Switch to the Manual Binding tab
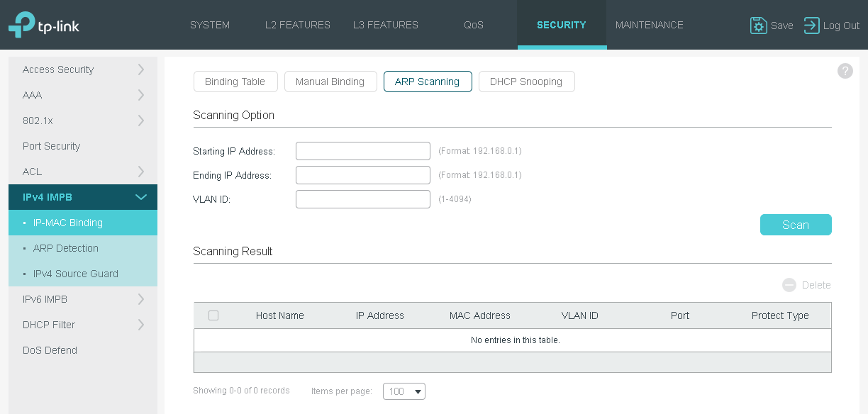 (x=330, y=82)
